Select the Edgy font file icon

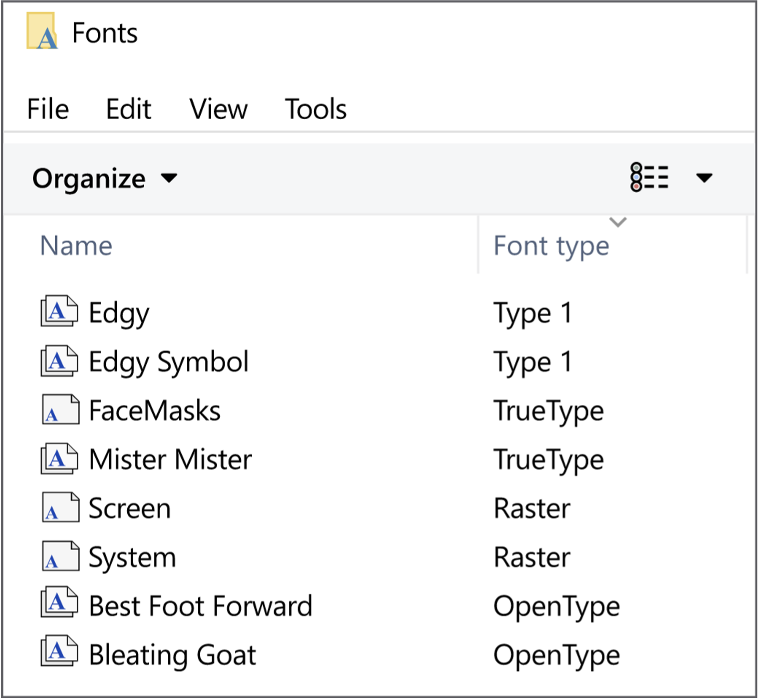pos(59,312)
